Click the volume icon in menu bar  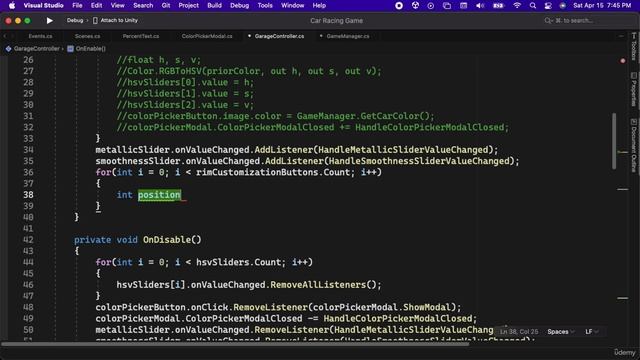point(480,5)
